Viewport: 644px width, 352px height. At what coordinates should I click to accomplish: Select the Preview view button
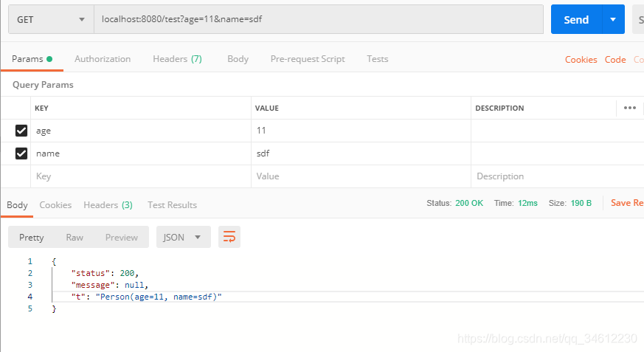tap(122, 238)
